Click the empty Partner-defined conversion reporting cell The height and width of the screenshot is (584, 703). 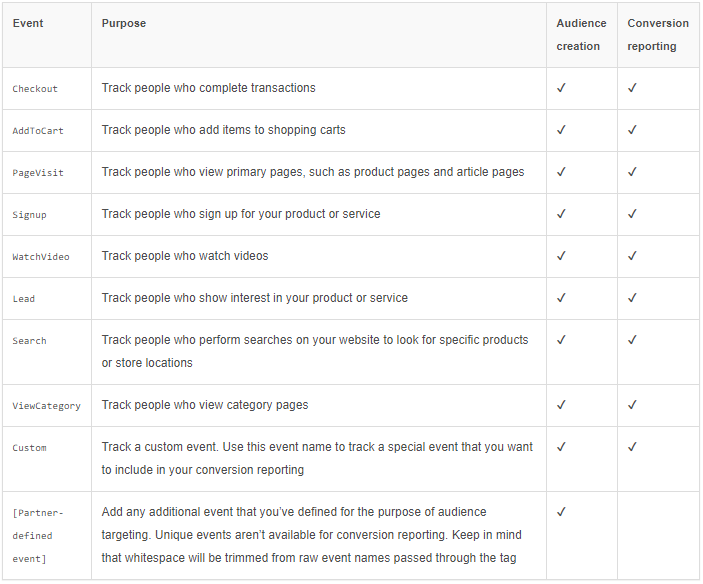pos(658,536)
